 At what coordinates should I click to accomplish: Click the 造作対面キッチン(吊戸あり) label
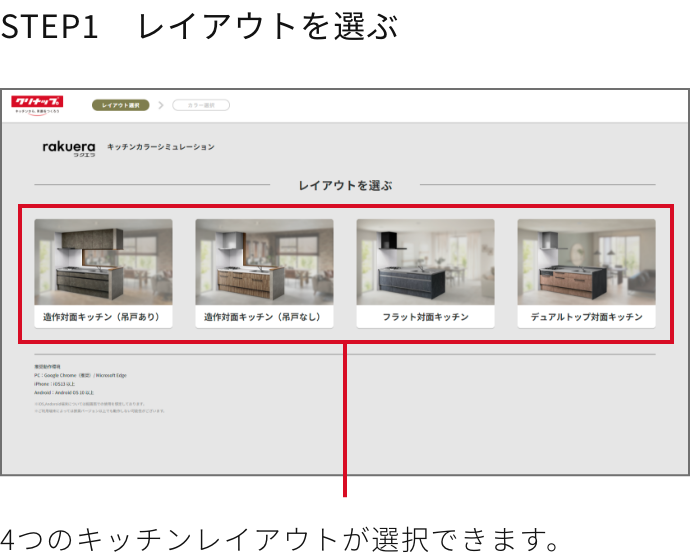coord(102,317)
